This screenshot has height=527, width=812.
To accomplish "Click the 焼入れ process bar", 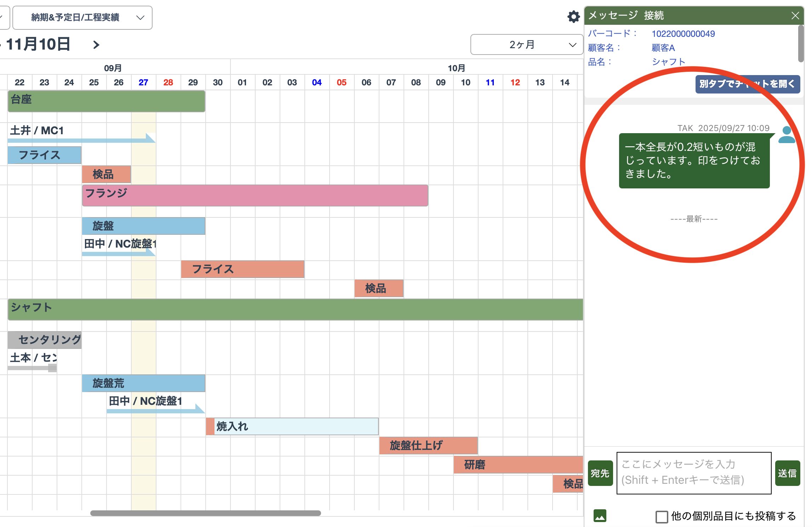I will [x=292, y=426].
